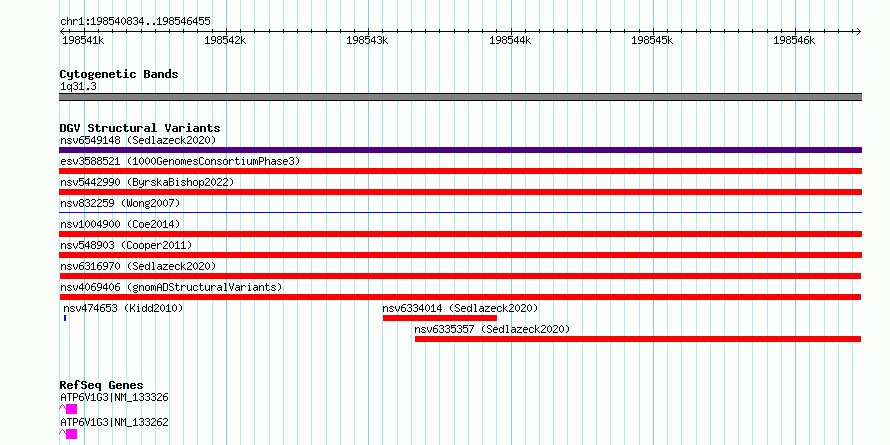Click the chr1:198540834..198546455 coordinate label
This screenshot has height=445, width=890.
coord(135,22)
